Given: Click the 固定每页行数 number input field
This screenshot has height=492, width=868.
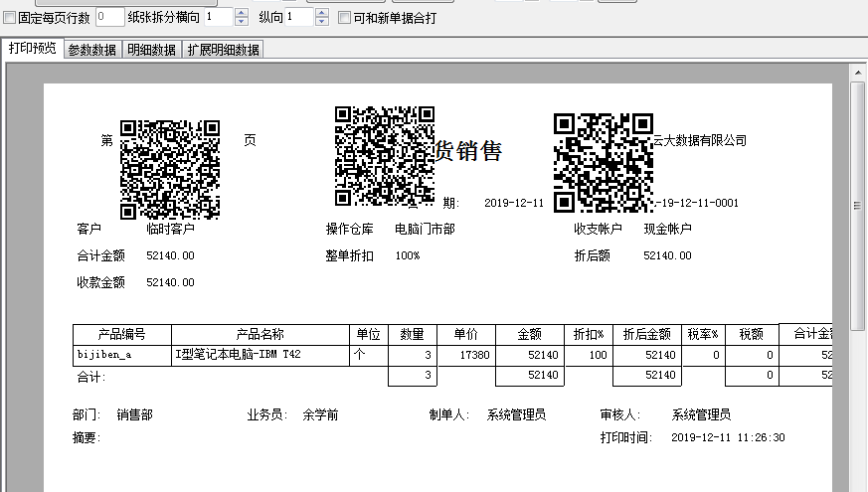Looking at the screenshot, I should 109,17.
